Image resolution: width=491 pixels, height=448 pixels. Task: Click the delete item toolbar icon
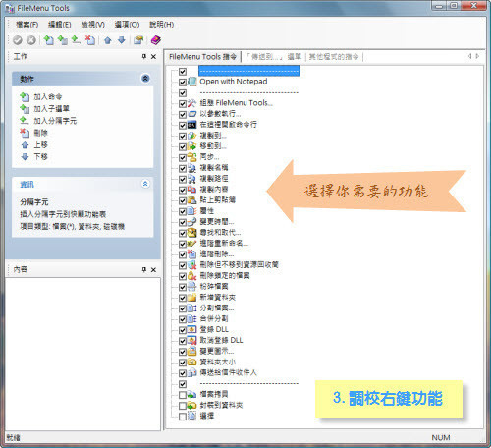pos(89,40)
